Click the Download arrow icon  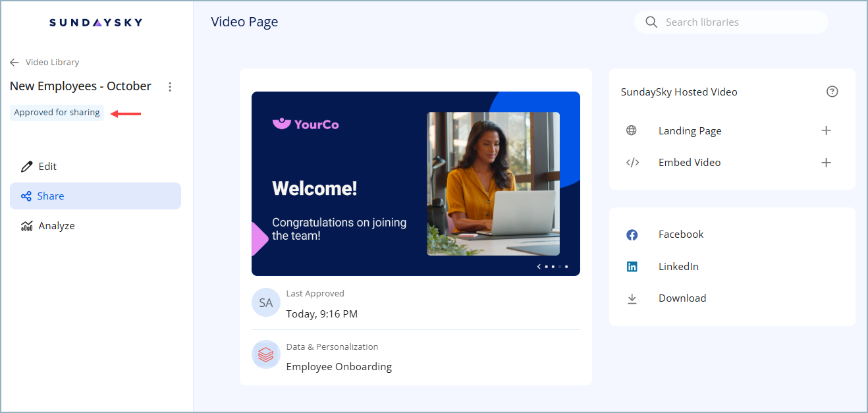point(632,298)
